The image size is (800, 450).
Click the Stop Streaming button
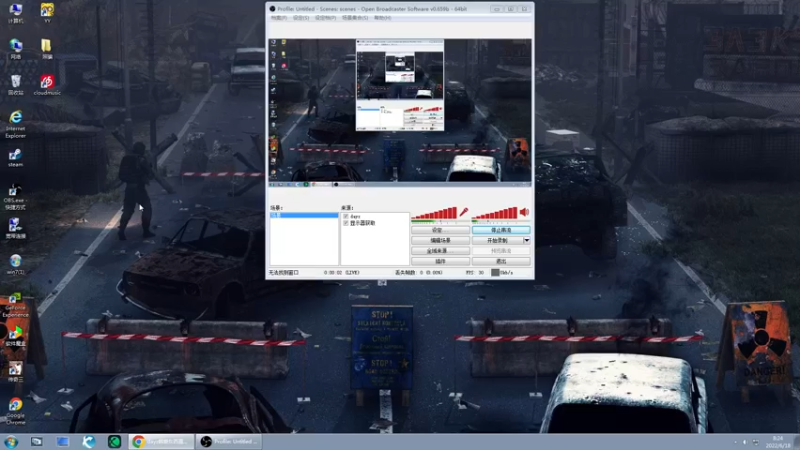501,230
